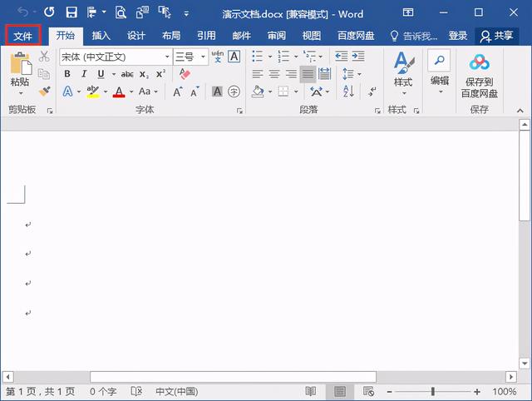The image size is (532, 401).
Task: Toggle Italic formatting
Action: pyautogui.click(x=83, y=74)
